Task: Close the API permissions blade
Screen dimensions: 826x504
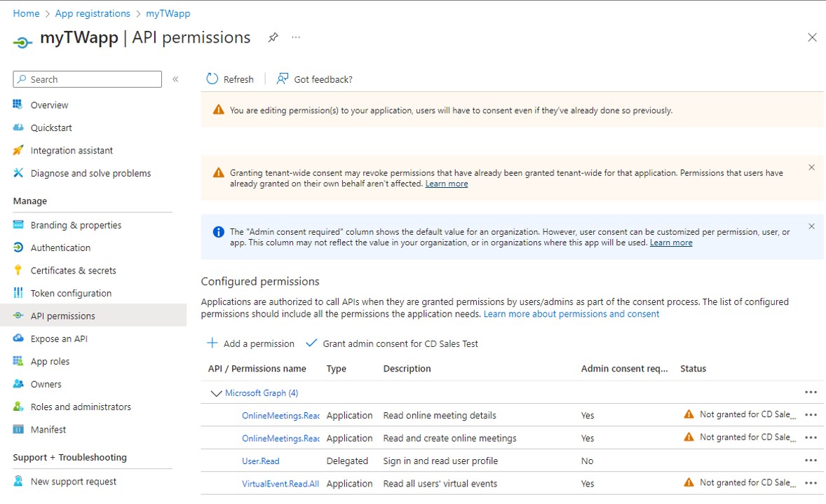Action: 812,37
